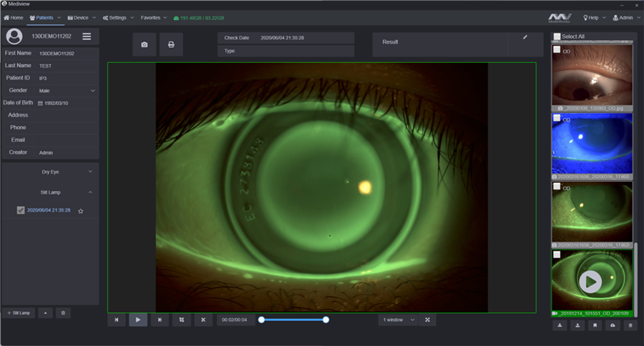Click the crop icon in player toolbar
Screen dimensions: 644x346
182,320
